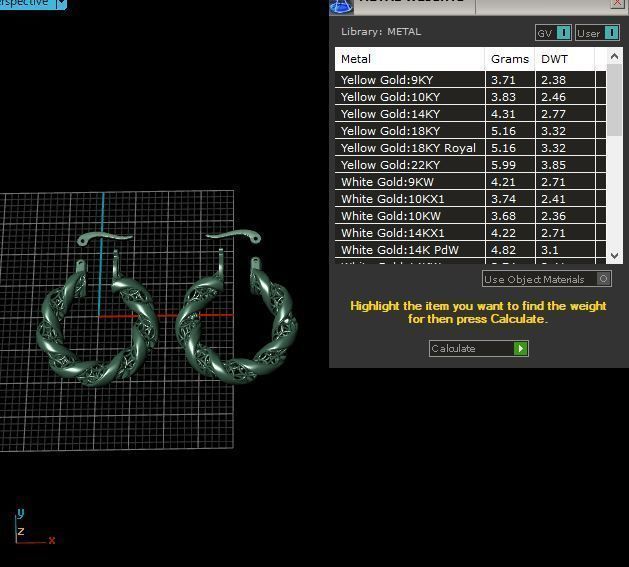Select Yellow Gold:18KY Royal row
629x567 pixels.
click(x=471, y=148)
